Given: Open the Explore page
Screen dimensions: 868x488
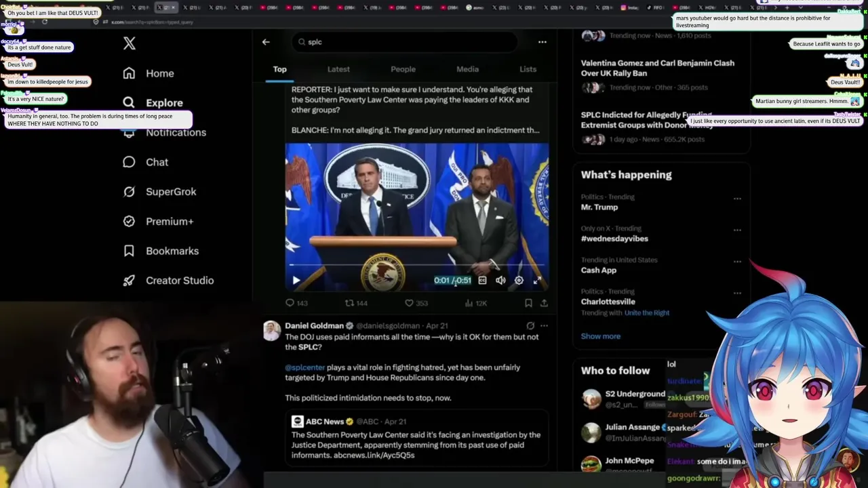Looking at the screenshot, I should [x=153, y=102].
